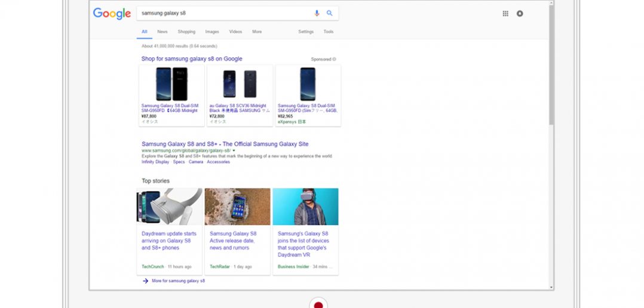Open More for samsung galaxy s8 link
This screenshot has height=308, width=644.
(178, 281)
